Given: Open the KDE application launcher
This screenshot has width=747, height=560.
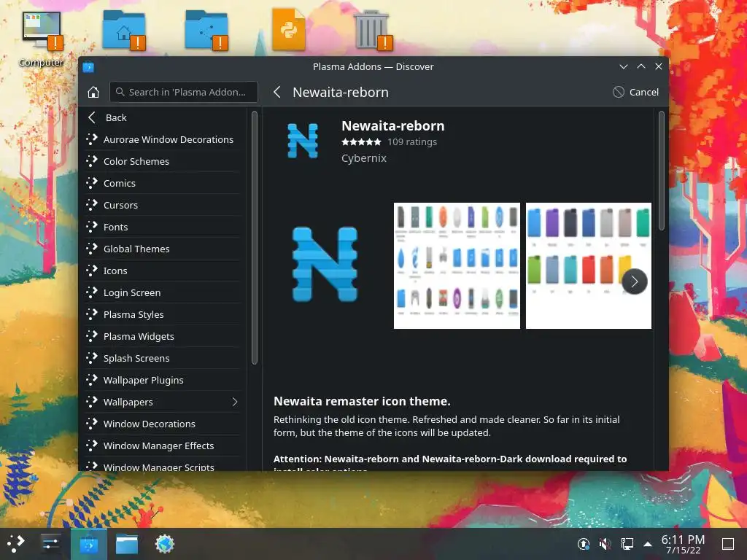Looking at the screenshot, I should 16,544.
